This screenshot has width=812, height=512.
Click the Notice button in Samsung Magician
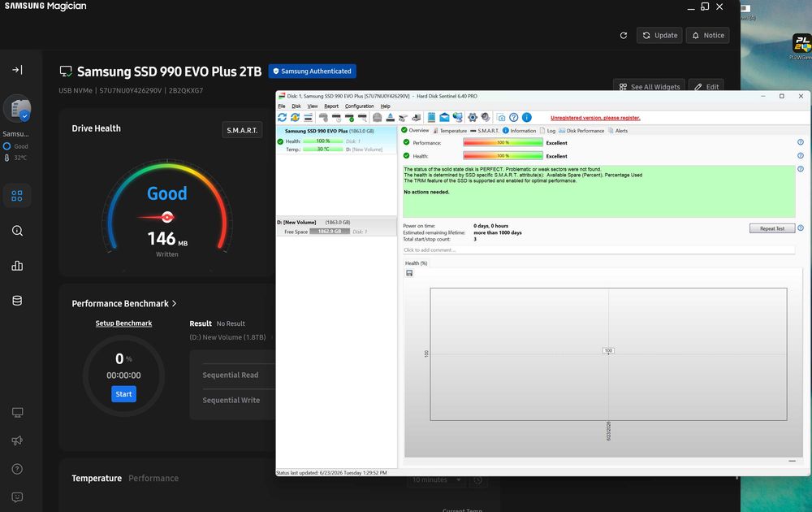[x=708, y=35]
